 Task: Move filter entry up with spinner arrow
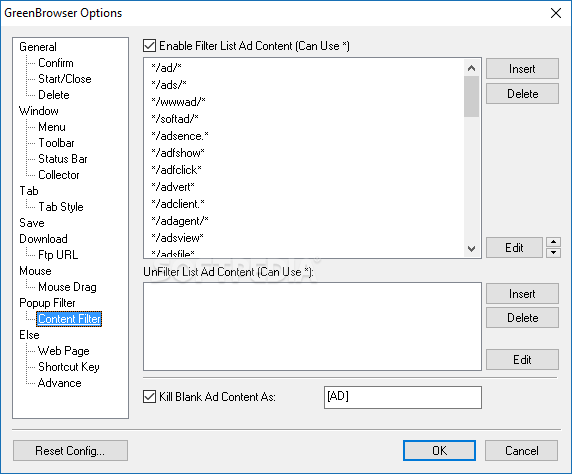[553, 242]
